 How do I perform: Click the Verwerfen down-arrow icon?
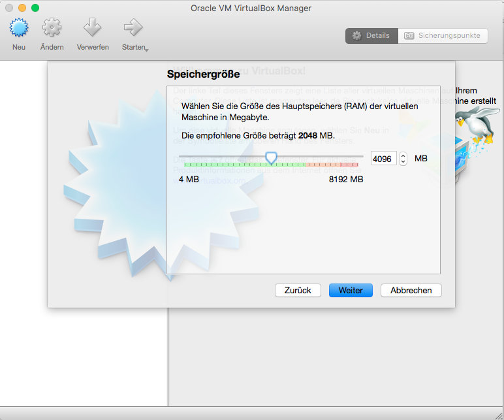[x=92, y=28]
